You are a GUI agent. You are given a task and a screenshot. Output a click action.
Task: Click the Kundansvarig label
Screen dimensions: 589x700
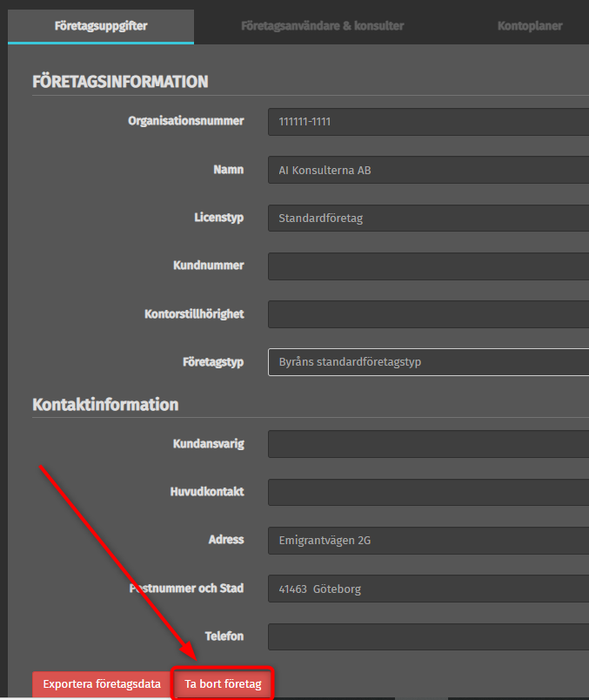209,444
